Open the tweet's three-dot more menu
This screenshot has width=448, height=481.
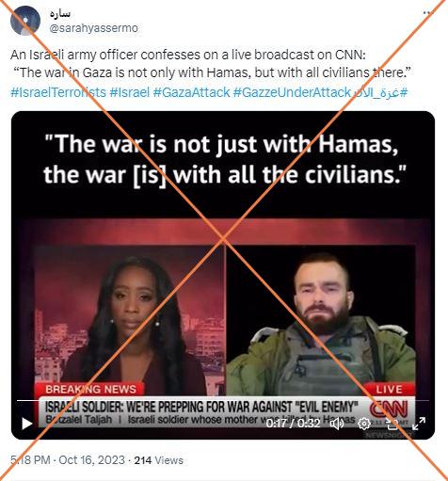point(427,13)
